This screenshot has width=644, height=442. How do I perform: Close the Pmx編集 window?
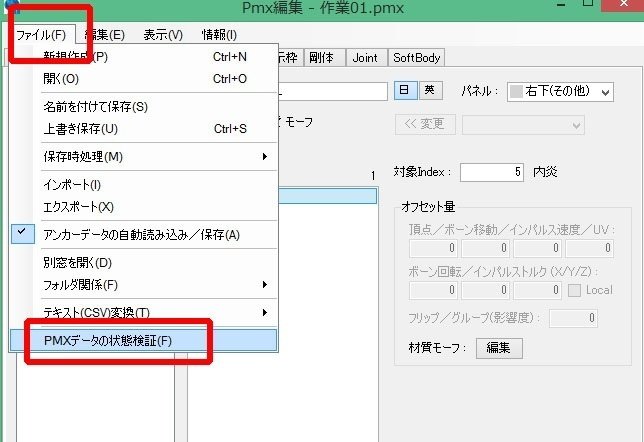click(623, 4)
